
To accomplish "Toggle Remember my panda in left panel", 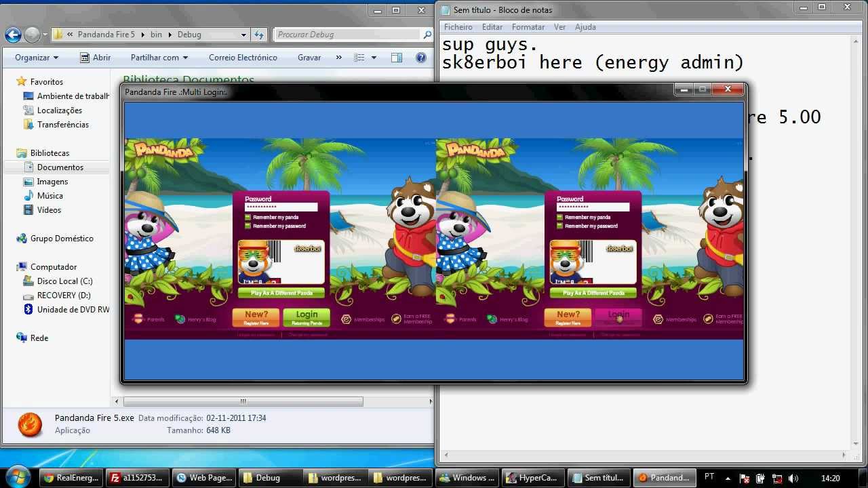I will pos(248,218).
